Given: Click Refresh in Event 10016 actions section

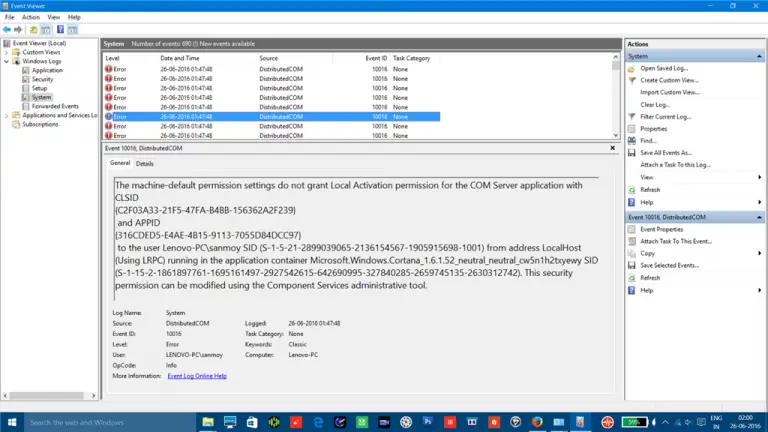Looking at the screenshot, I should [x=650, y=278].
